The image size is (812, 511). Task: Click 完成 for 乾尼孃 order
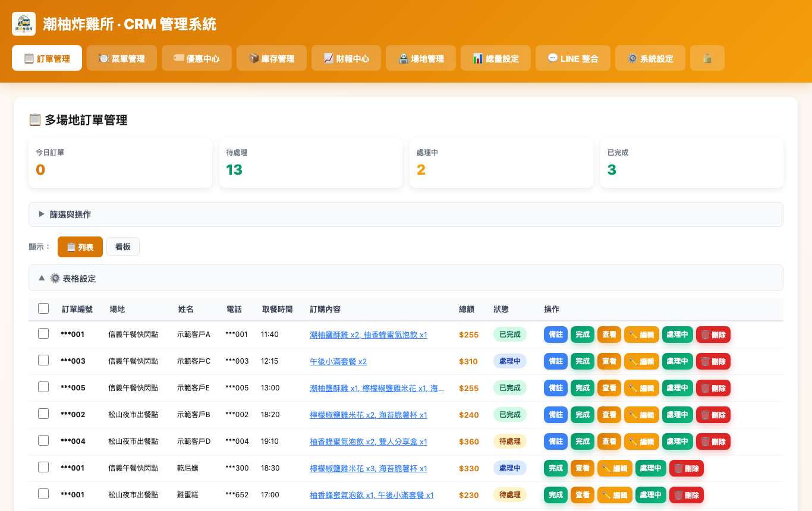[556, 468]
